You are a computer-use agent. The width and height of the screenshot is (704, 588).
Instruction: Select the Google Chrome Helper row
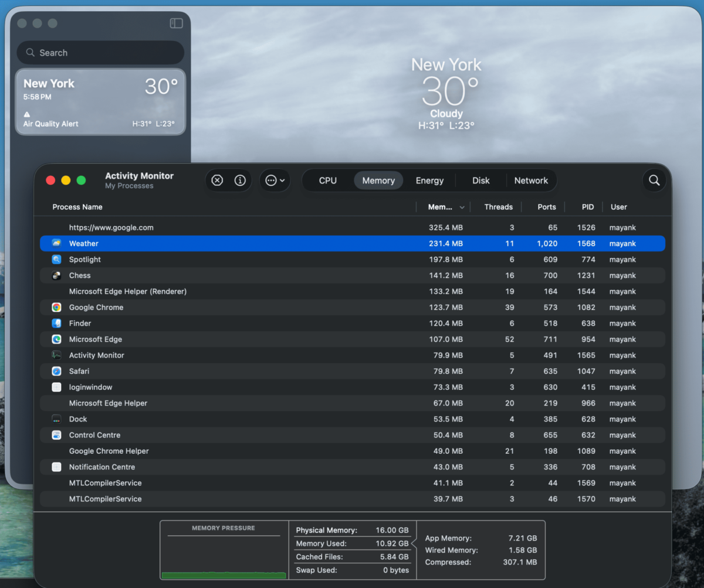tap(353, 451)
